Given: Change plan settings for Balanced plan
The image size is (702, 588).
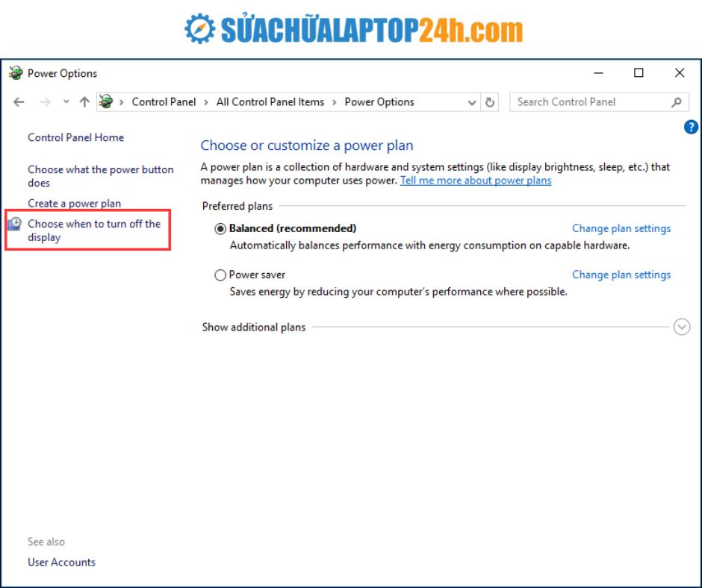Looking at the screenshot, I should click(x=621, y=228).
